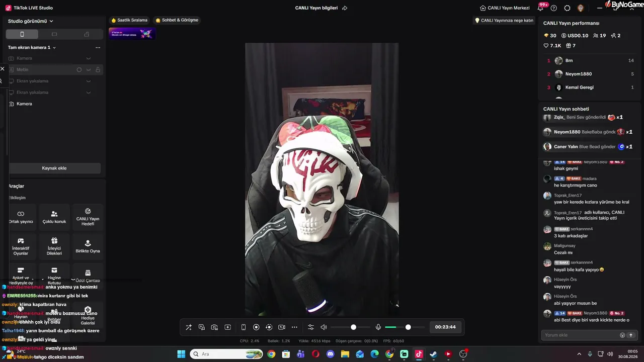
Task: Open the CANLI Yayın Hedefi tool
Action: 88,217
